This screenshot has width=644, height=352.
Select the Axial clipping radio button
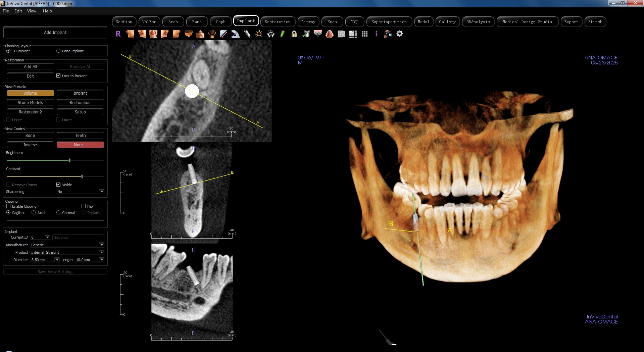34,212
